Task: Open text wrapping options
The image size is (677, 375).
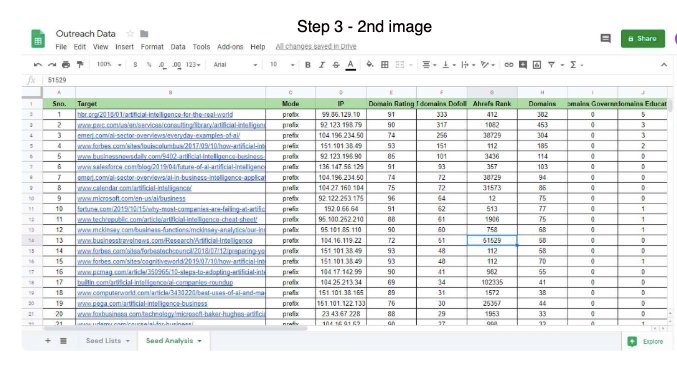Action: [x=468, y=65]
